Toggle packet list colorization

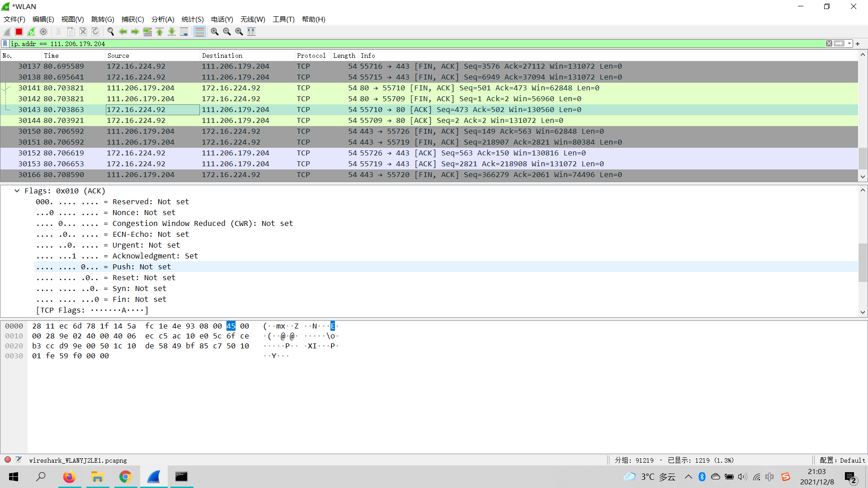pyautogui.click(x=199, y=32)
